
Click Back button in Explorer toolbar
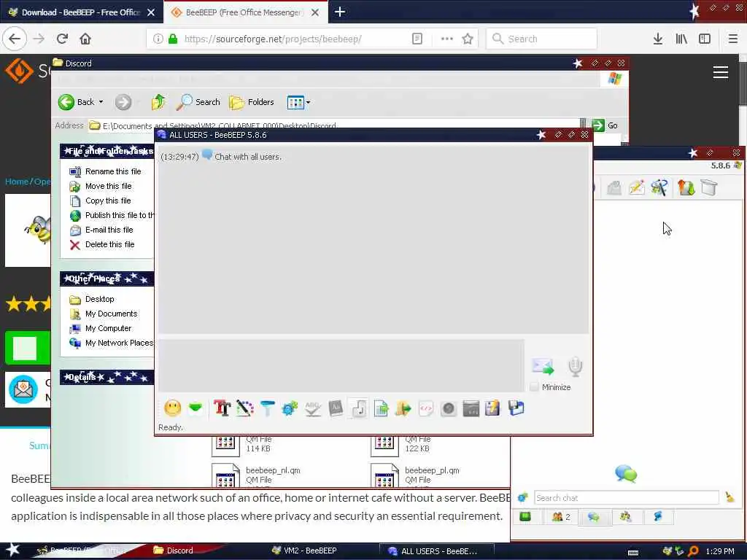tap(76, 102)
